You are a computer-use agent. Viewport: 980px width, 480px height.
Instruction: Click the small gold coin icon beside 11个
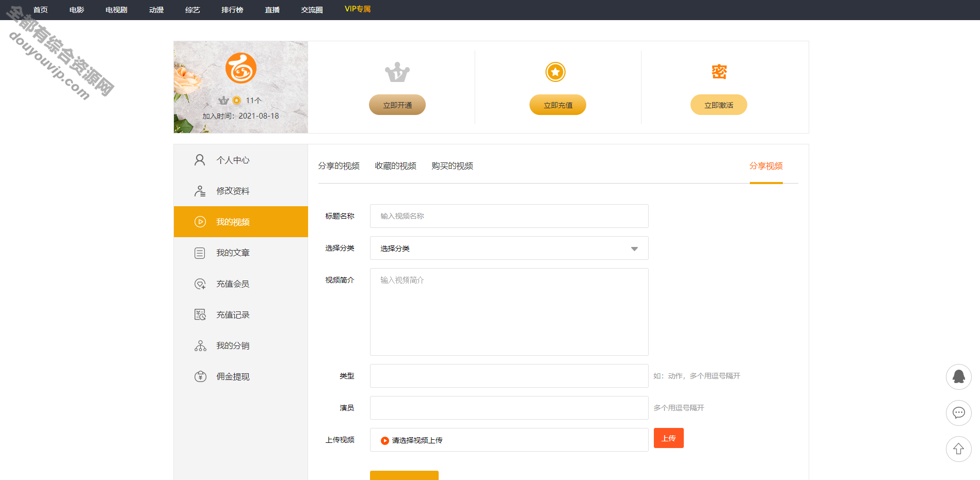tap(237, 101)
